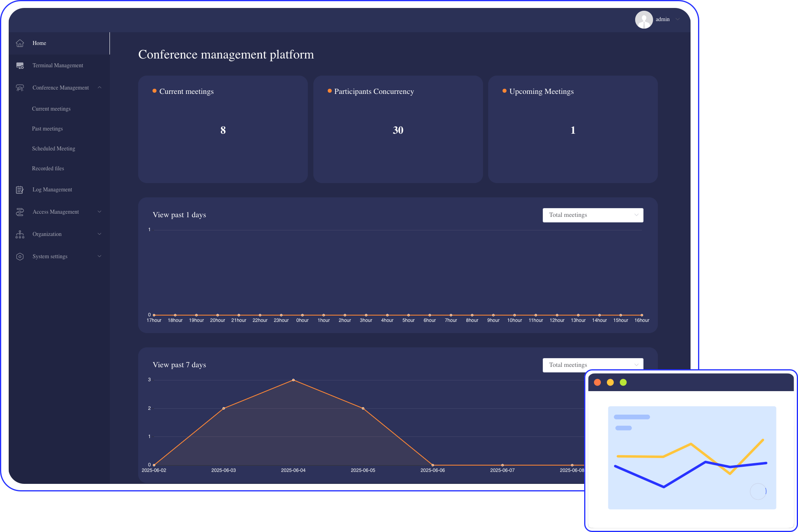Click the System settings gear icon
This screenshot has width=798, height=532.
[x=20, y=256]
